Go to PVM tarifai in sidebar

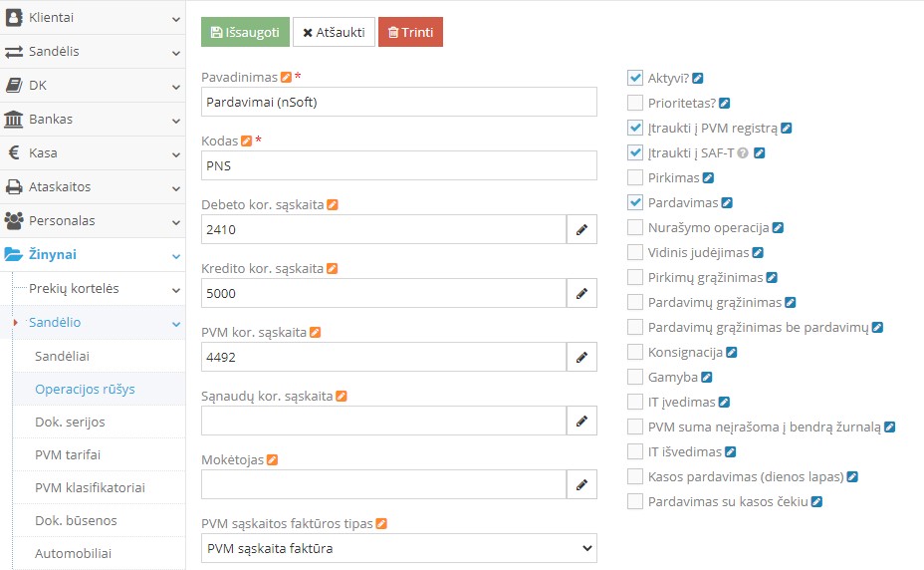tap(68, 455)
